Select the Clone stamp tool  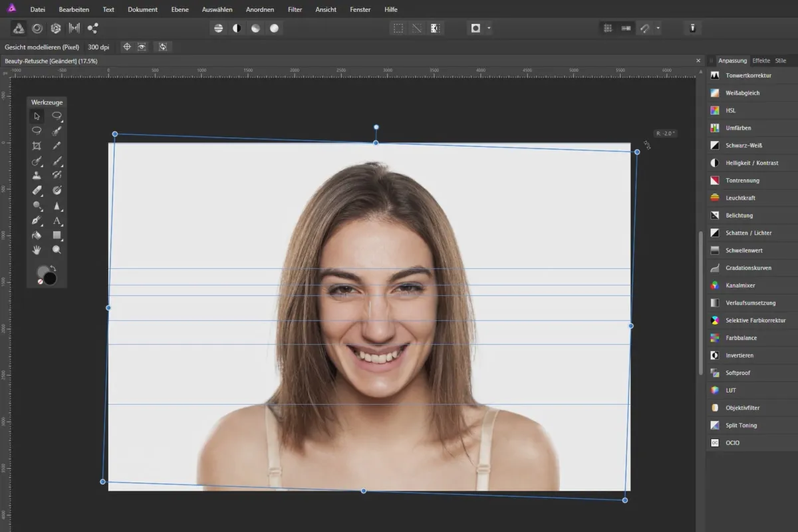click(37, 176)
